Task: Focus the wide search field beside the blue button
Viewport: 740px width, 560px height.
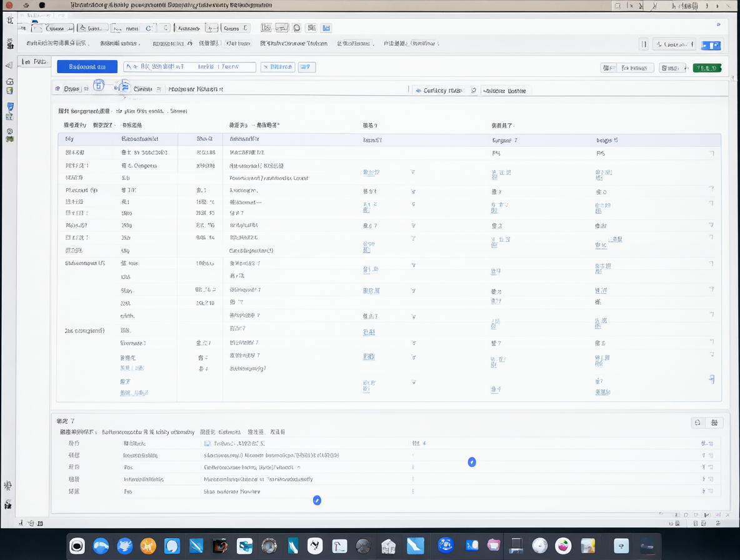Action: coord(189,67)
